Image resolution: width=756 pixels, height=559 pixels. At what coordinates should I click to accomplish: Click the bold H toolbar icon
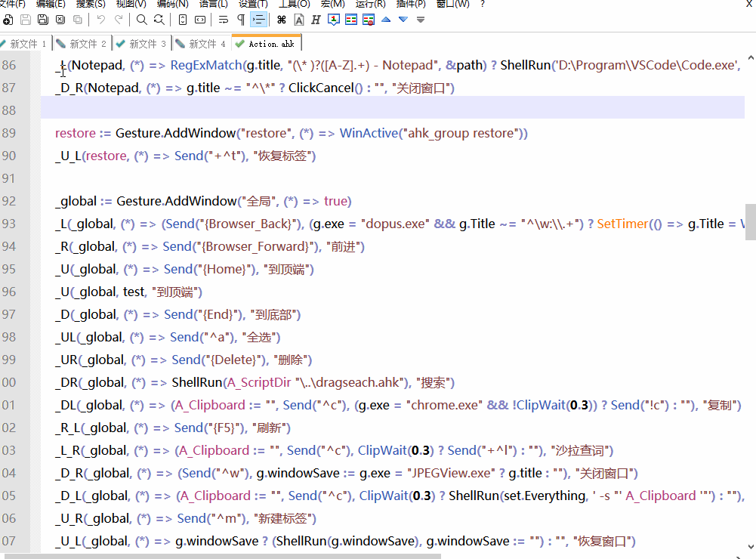pyautogui.click(x=316, y=20)
